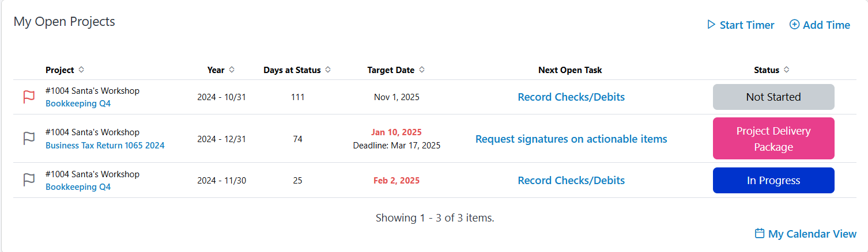The width and height of the screenshot is (868, 252).
Task: Click the Next Open Task column header
Action: click(570, 70)
